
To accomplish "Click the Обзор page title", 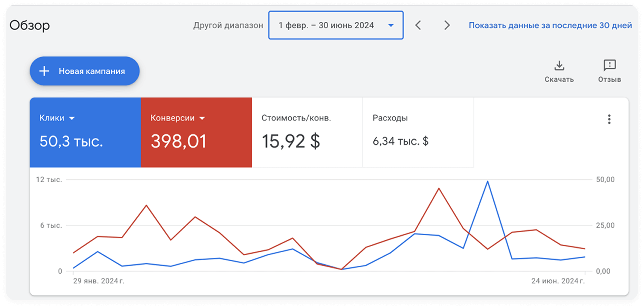I will 30,25.
